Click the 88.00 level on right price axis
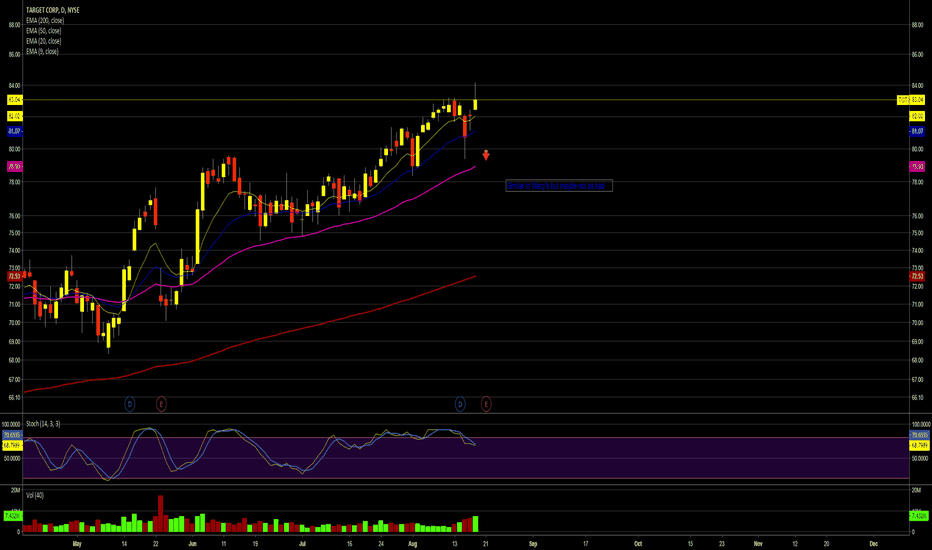 coord(917,25)
